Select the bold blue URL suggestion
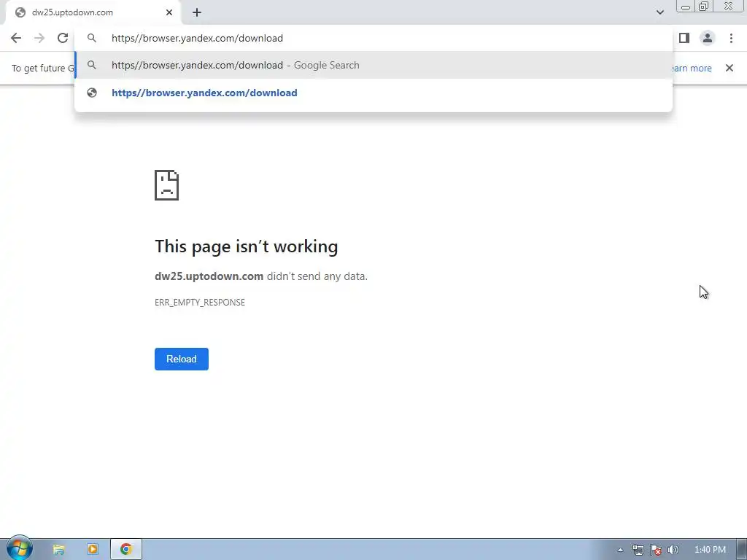This screenshot has width=747, height=560. [204, 93]
